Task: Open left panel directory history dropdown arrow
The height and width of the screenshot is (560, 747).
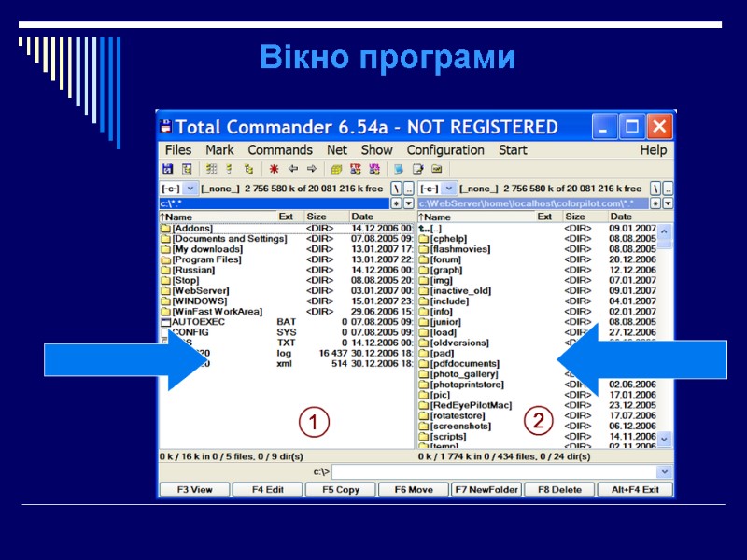Action: tap(409, 203)
